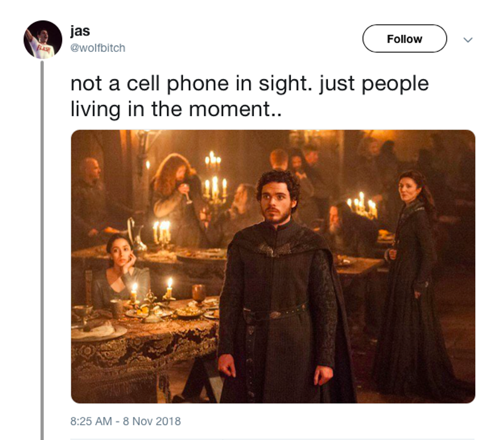
Task: Open the attached banquet hall photo
Action: click(273, 266)
